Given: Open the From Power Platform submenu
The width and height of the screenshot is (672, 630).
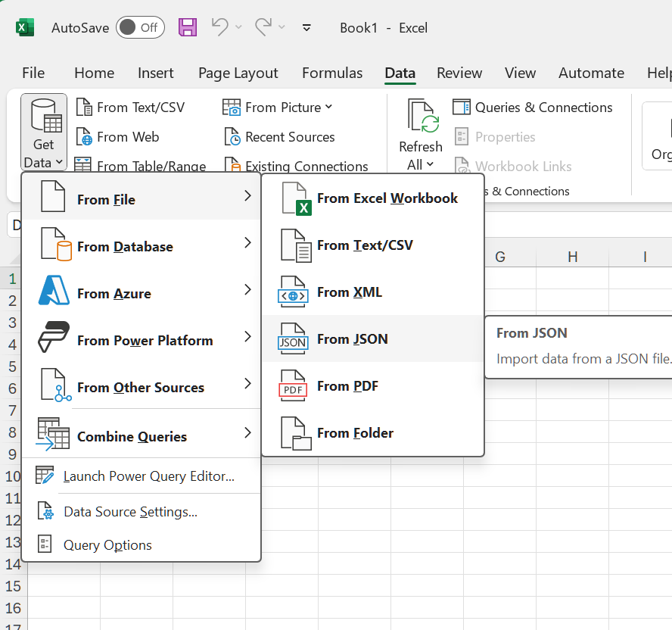Looking at the screenshot, I should [142, 338].
